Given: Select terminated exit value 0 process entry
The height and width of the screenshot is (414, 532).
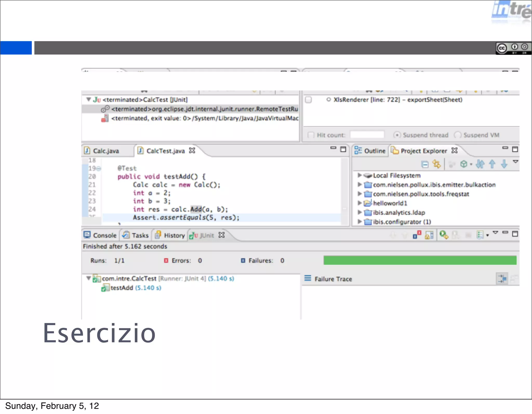Looking at the screenshot, I should click(199, 118).
